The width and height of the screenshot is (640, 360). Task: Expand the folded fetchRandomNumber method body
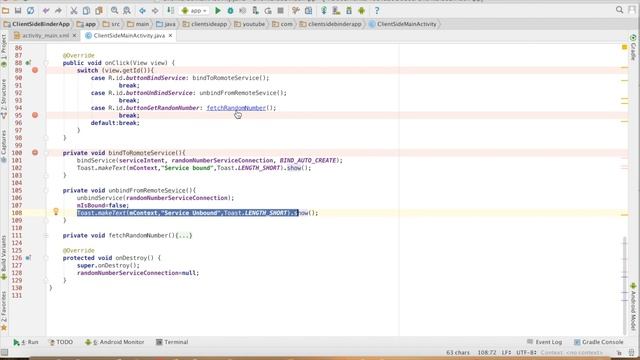[184, 236]
